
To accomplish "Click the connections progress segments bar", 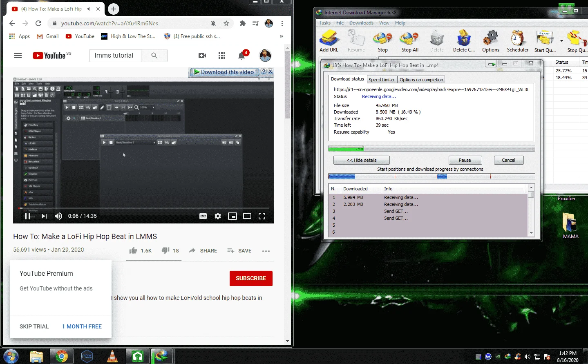I will point(431,176).
